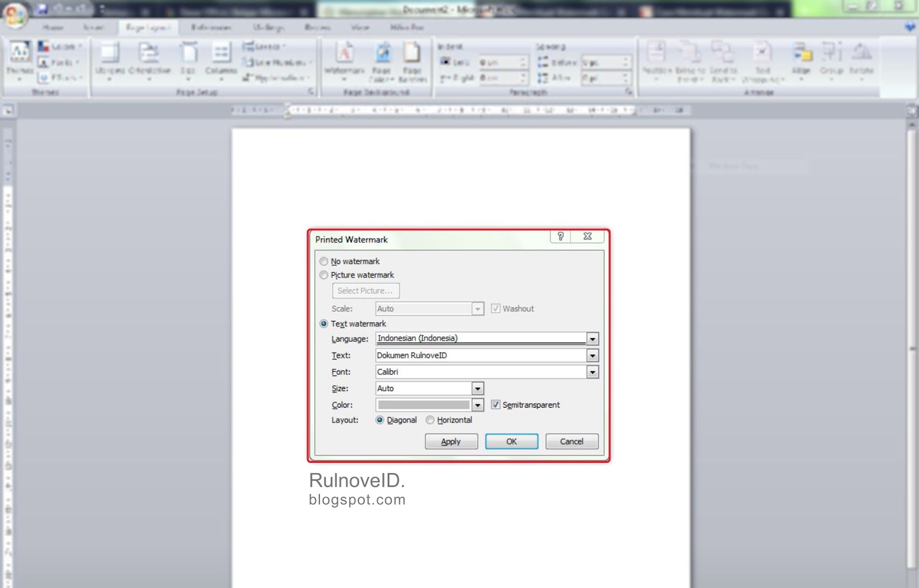
Task: Expand the watermark Text dropdown
Action: [593, 355]
